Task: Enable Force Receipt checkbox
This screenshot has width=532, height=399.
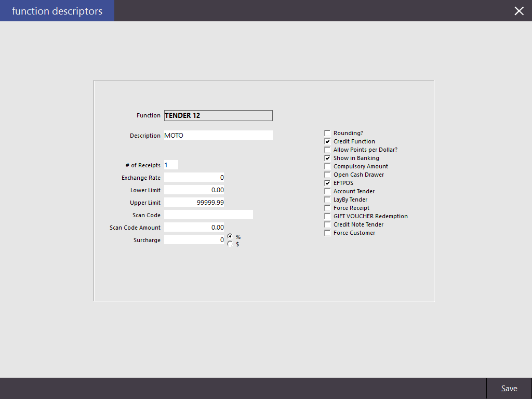Action: point(327,208)
